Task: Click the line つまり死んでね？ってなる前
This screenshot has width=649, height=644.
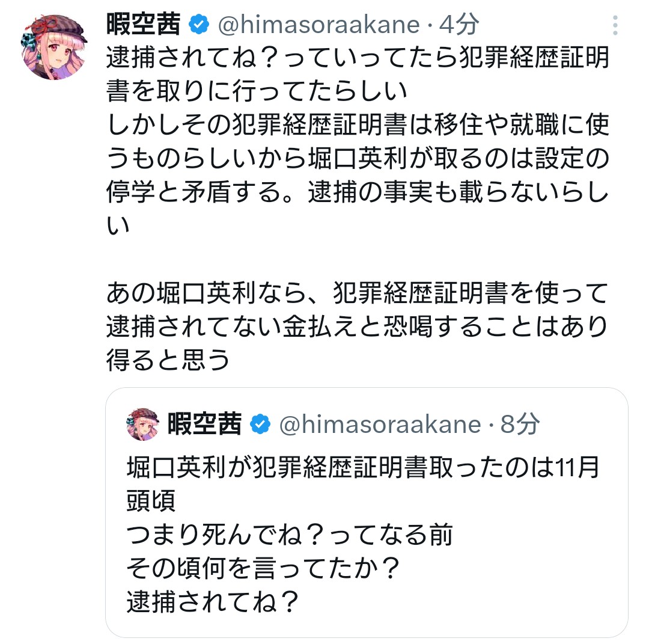Action: click(290, 535)
